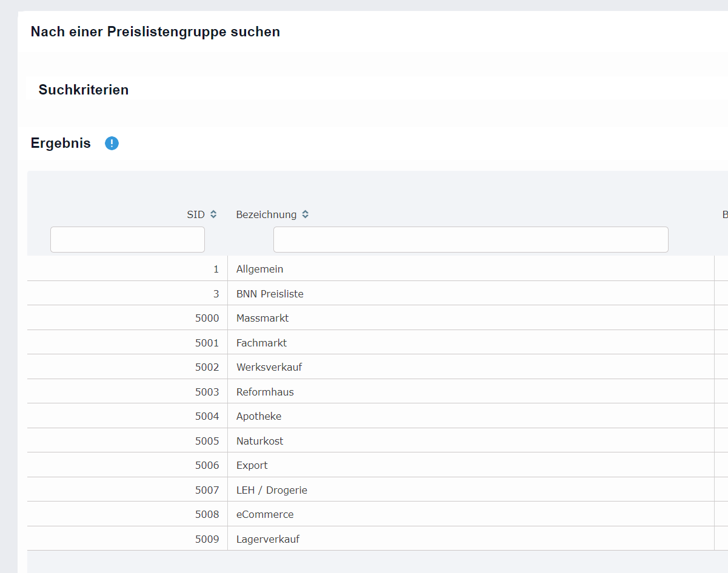Select the Naturkost price list group

coord(259,441)
